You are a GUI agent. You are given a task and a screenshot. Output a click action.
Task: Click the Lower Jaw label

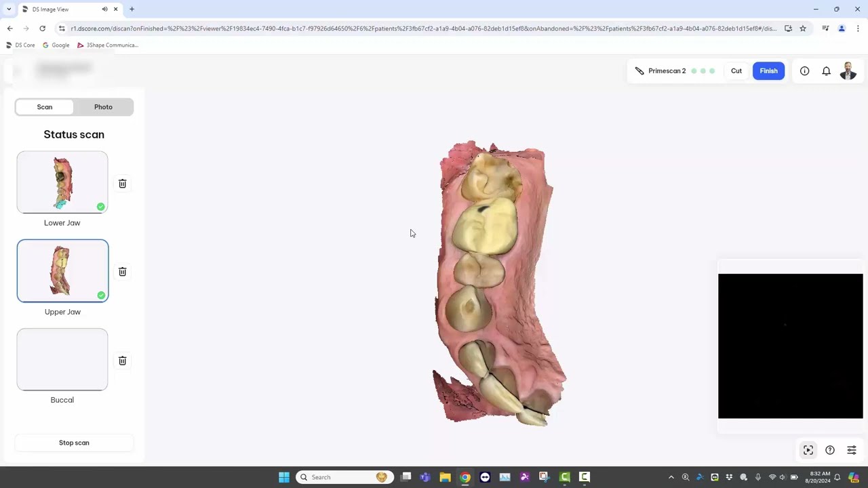(62, 223)
